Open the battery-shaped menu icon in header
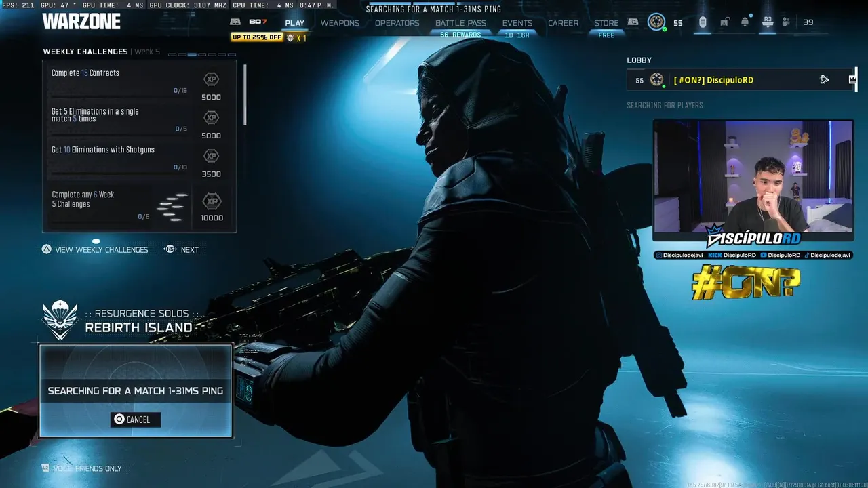 click(703, 22)
